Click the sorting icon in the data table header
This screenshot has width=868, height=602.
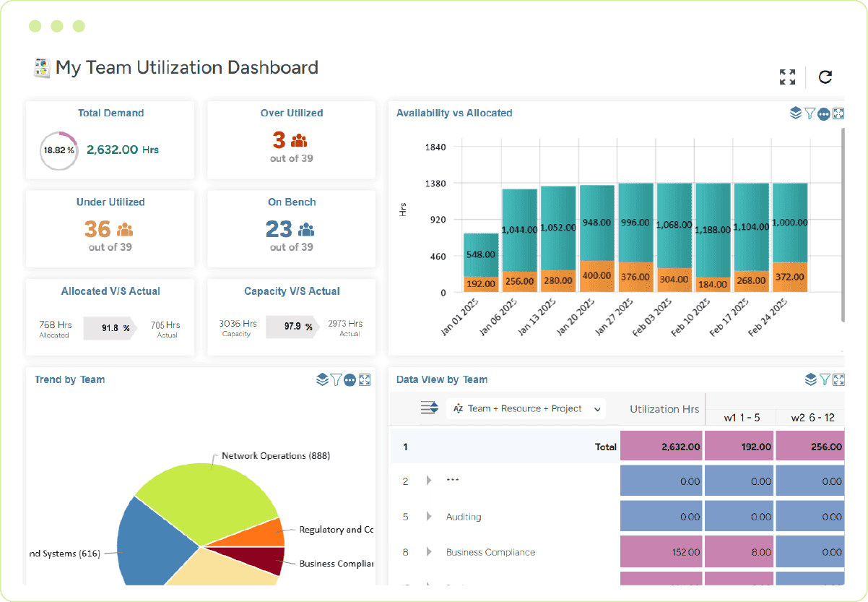point(429,407)
